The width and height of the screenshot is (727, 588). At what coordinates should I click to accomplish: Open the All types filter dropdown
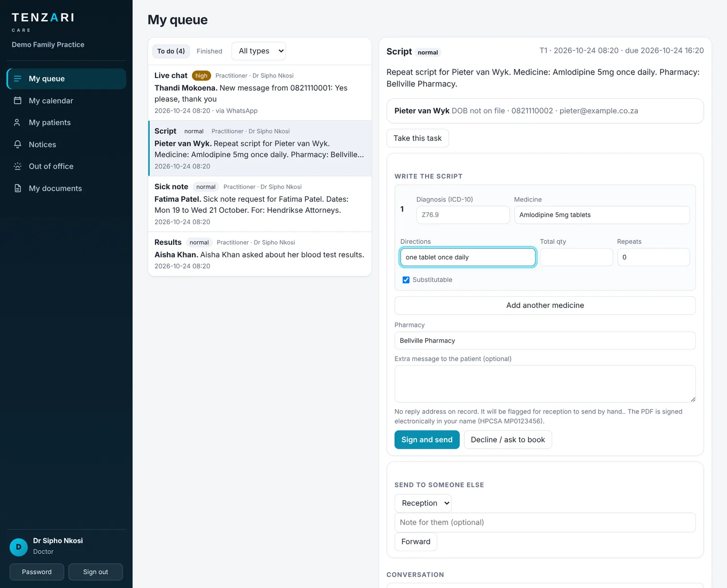[259, 51]
